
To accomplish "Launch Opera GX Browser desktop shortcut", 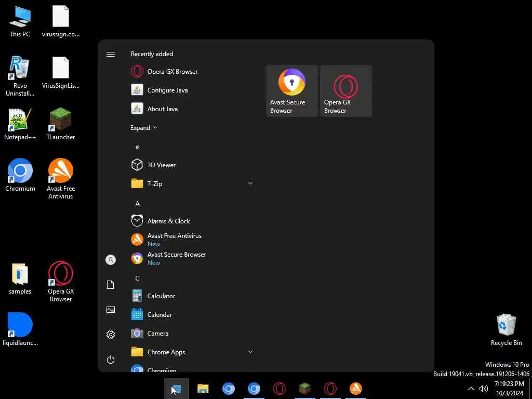I will pos(61,282).
